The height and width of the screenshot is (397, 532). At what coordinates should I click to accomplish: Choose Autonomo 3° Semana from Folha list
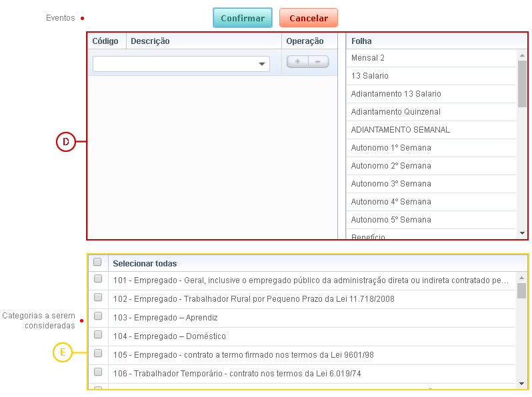click(x=431, y=184)
